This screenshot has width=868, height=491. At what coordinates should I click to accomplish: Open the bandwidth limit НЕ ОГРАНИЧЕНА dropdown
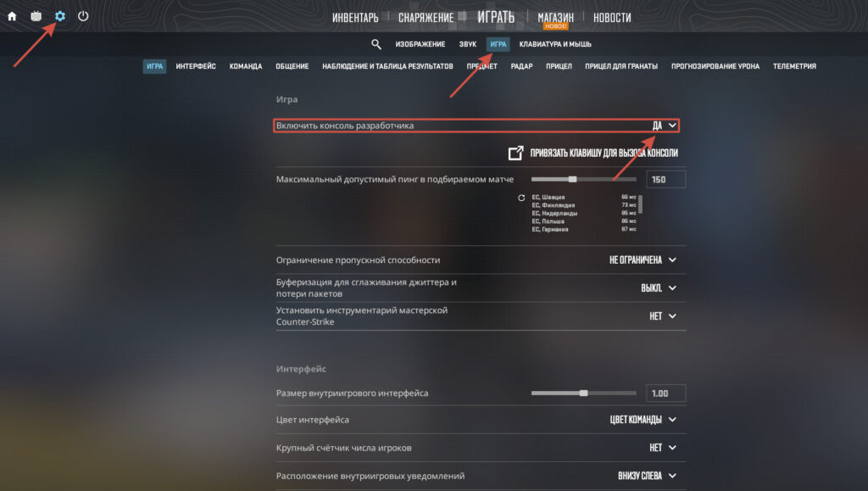[x=643, y=259]
